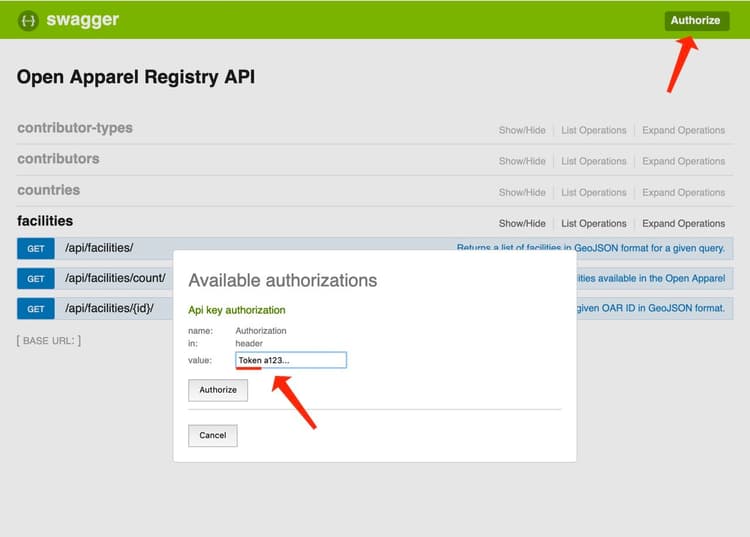This screenshot has height=537, width=750.
Task: Click the Available authorizations heading
Action: pyautogui.click(x=283, y=281)
